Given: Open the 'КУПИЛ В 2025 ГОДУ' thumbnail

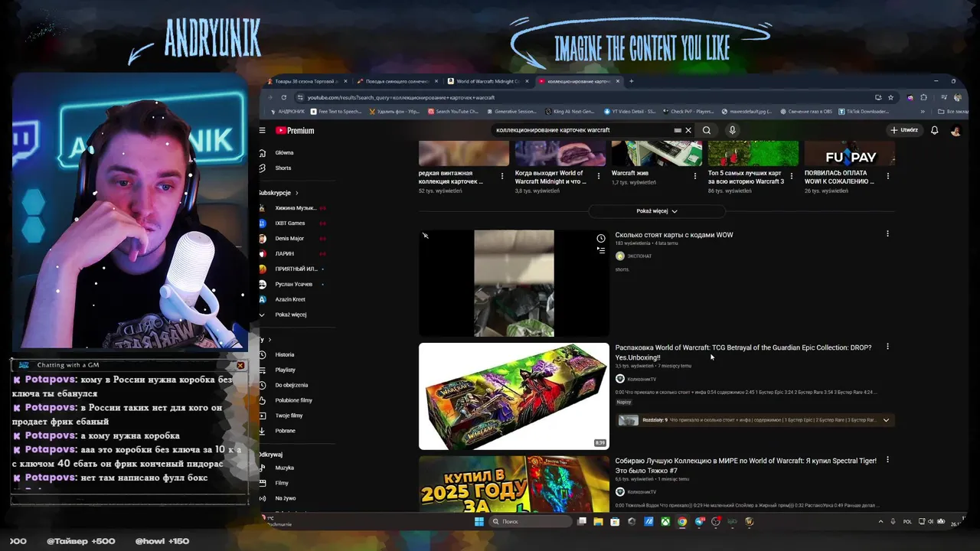Looking at the screenshot, I should click(514, 484).
